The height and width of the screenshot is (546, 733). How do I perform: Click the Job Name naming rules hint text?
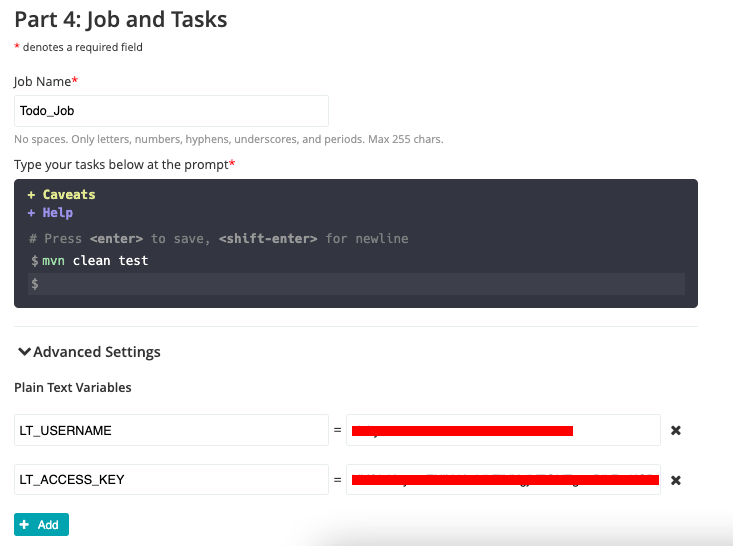tap(228, 139)
